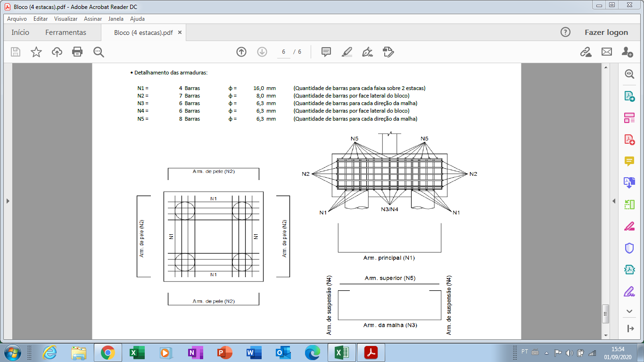Open the purple Fill & Sign tool
This screenshot has height=362, width=644.
[x=629, y=291]
